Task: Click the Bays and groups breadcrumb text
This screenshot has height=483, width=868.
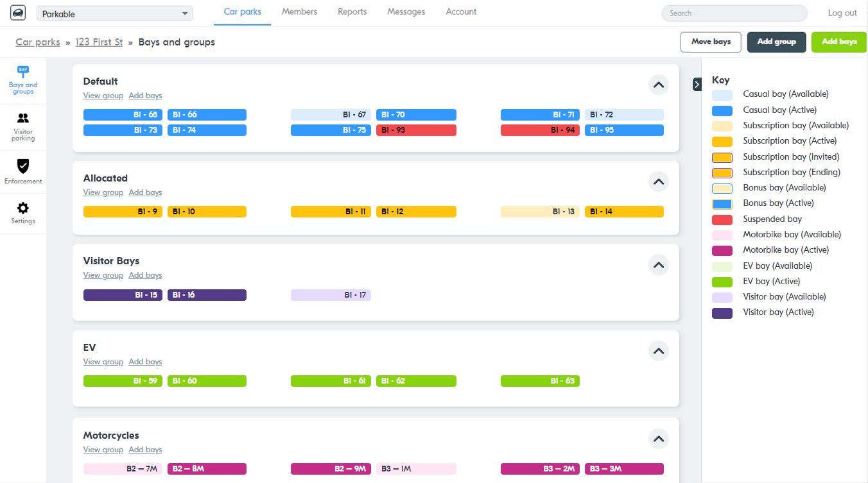Action: [x=177, y=42]
